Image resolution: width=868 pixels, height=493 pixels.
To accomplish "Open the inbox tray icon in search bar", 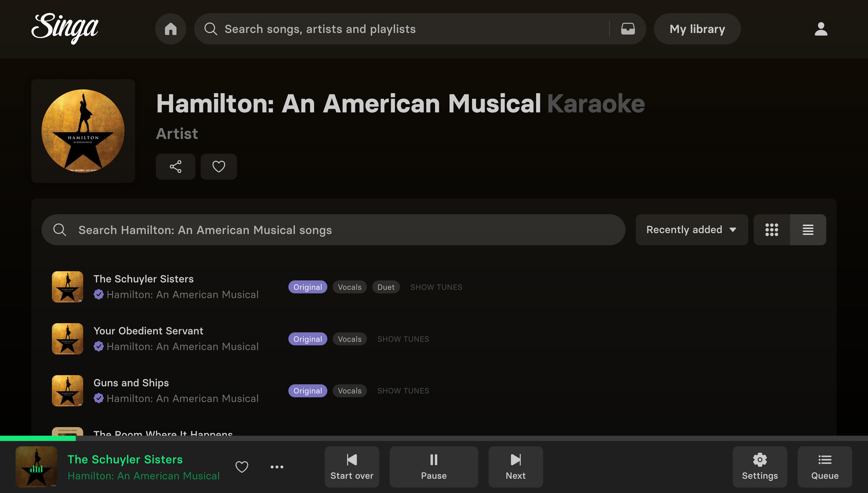I will point(628,29).
